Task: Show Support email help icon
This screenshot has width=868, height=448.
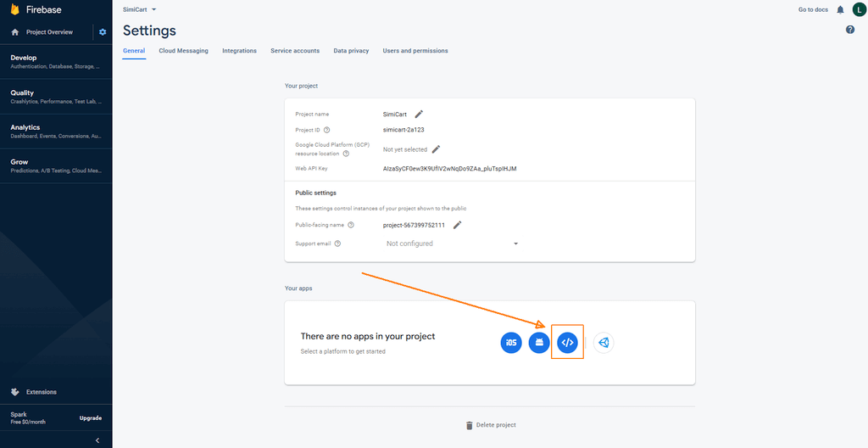Action: [337, 244]
